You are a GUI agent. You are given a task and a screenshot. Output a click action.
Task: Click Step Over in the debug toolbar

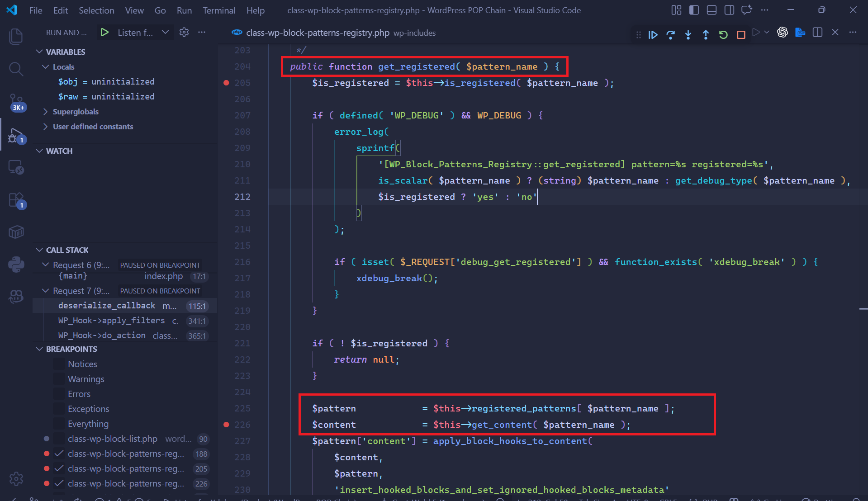click(x=670, y=35)
